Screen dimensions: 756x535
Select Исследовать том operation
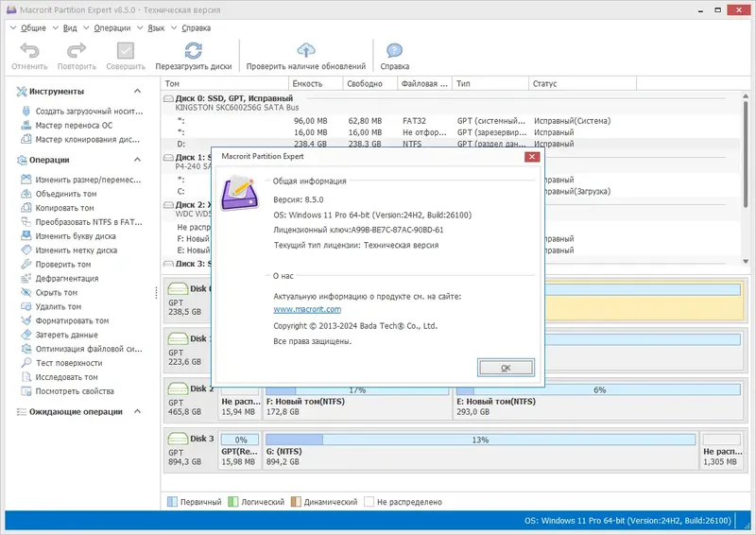pyautogui.click(x=60, y=377)
